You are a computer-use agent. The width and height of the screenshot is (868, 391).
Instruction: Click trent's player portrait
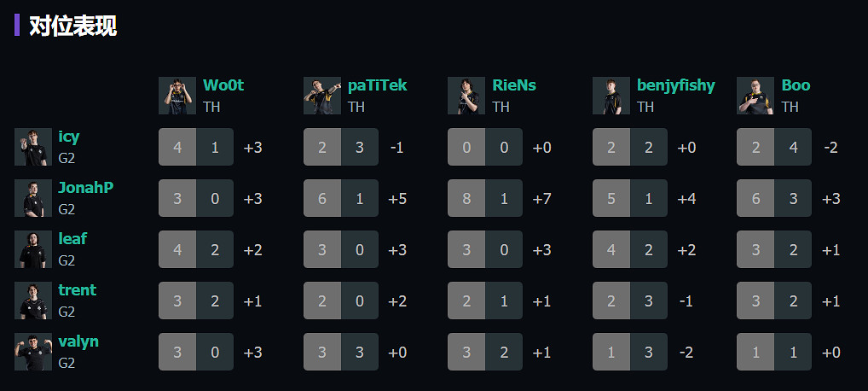[33, 301]
